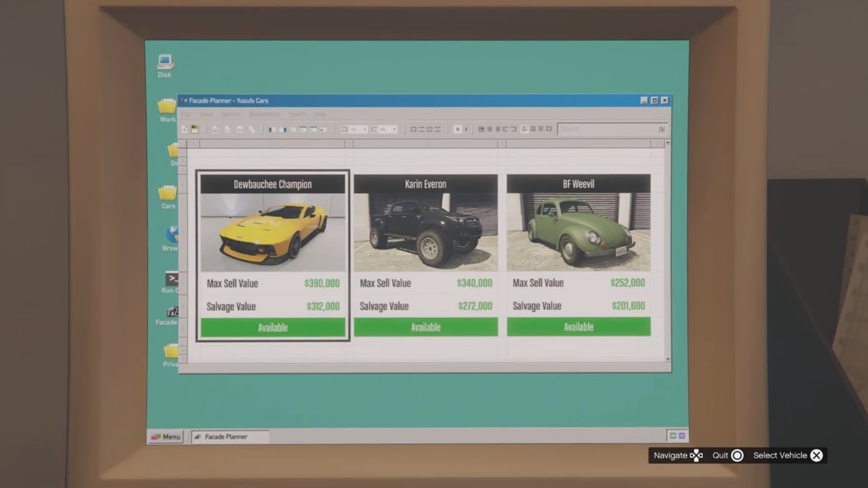
Task: Launch the globe browser desktop icon
Action: pos(171,239)
